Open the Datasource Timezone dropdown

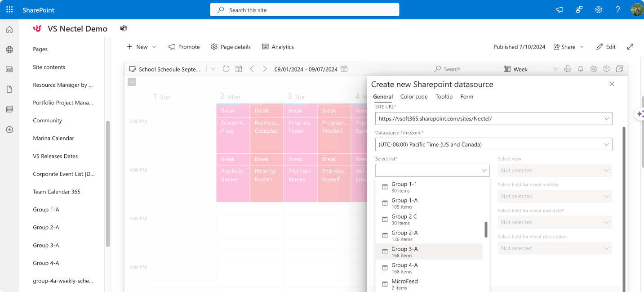coord(493,144)
